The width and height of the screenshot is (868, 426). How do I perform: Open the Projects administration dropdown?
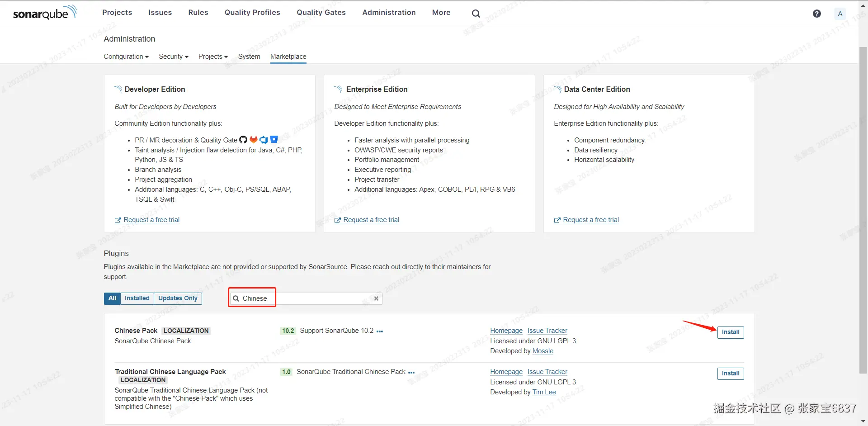pos(213,57)
